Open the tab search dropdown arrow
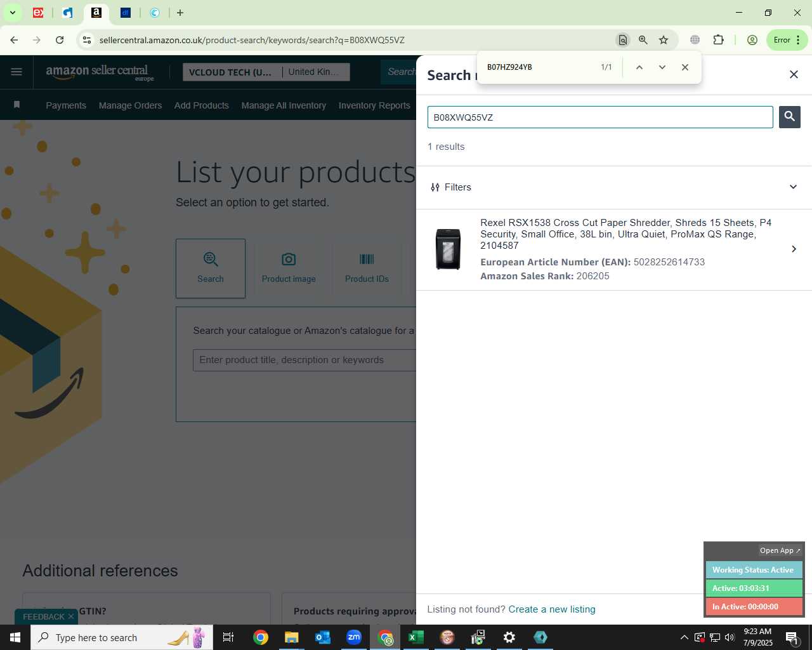This screenshot has width=812, height=650. (12, 13)
